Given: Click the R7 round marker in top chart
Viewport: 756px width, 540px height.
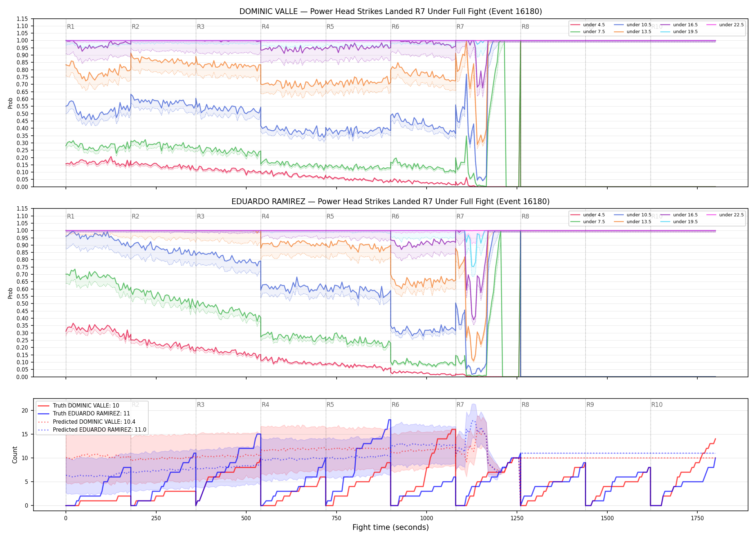Looking at the screenshot, I should point(460,27).
